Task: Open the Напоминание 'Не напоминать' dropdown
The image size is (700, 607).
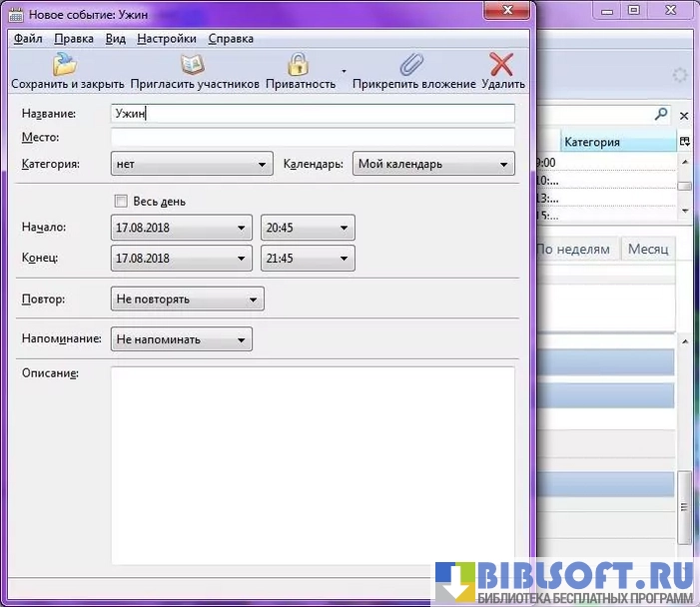Action: (242, 339)
